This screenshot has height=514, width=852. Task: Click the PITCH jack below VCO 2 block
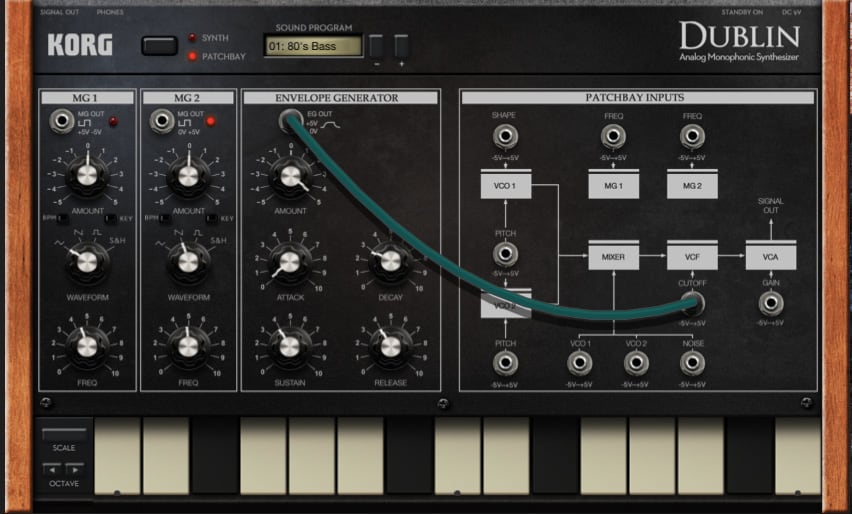coord(505,363)
